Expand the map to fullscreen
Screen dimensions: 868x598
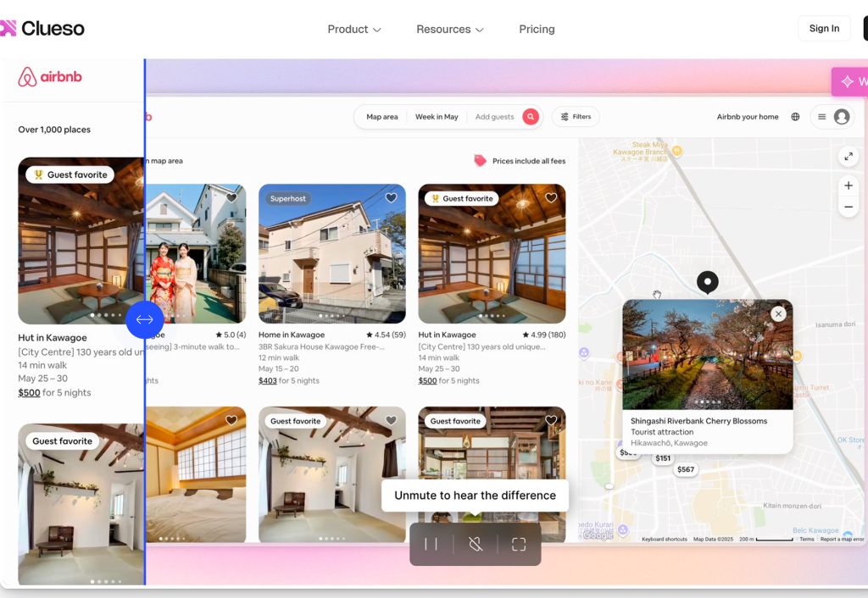click(x=848, y=157)
